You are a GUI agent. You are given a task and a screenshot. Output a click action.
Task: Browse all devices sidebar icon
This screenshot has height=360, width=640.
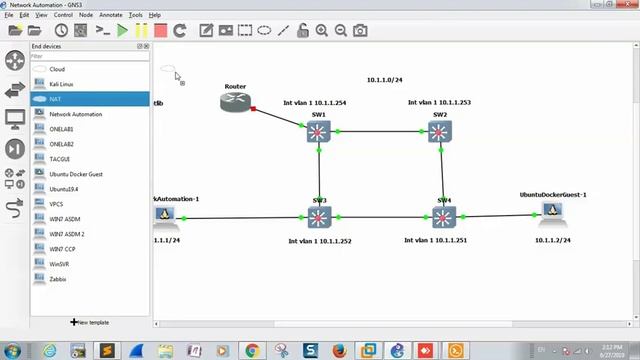point(15,179)
